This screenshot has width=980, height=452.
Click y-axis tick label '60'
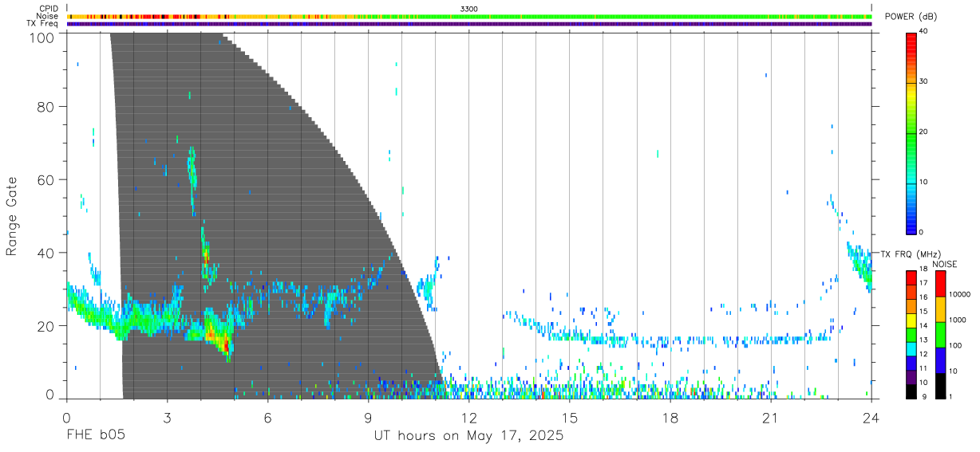click(x=45, y=179)
